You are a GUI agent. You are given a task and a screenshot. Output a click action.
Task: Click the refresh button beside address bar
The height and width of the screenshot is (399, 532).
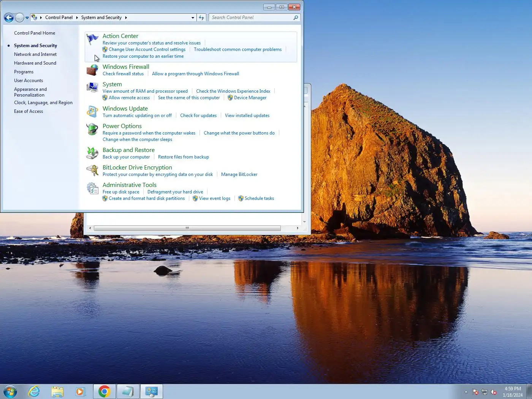201,17
